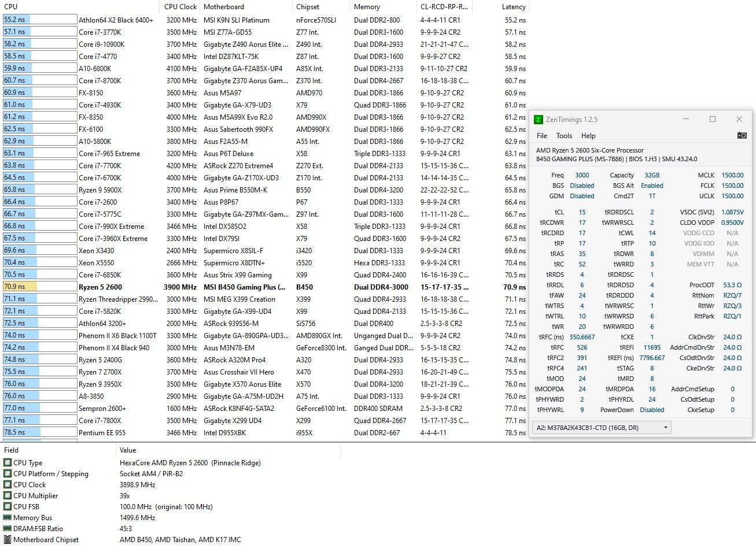This screenshot has width=756, height=556.
Task: Click the CL-RCD-RP-R column header
Action: [444, 7]
